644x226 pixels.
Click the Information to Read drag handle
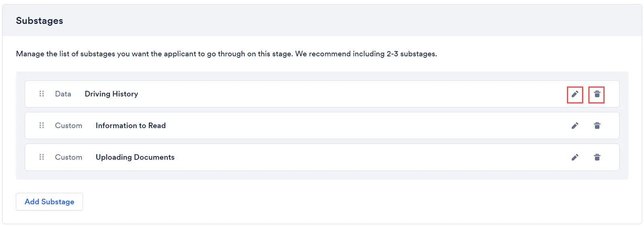[x=41, y=125]
